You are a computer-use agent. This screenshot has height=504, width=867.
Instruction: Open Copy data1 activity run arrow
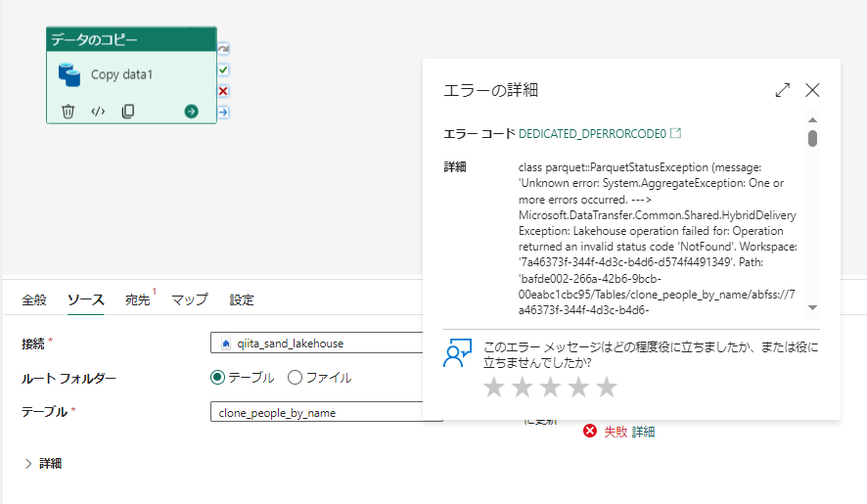(x=192, y=112)
